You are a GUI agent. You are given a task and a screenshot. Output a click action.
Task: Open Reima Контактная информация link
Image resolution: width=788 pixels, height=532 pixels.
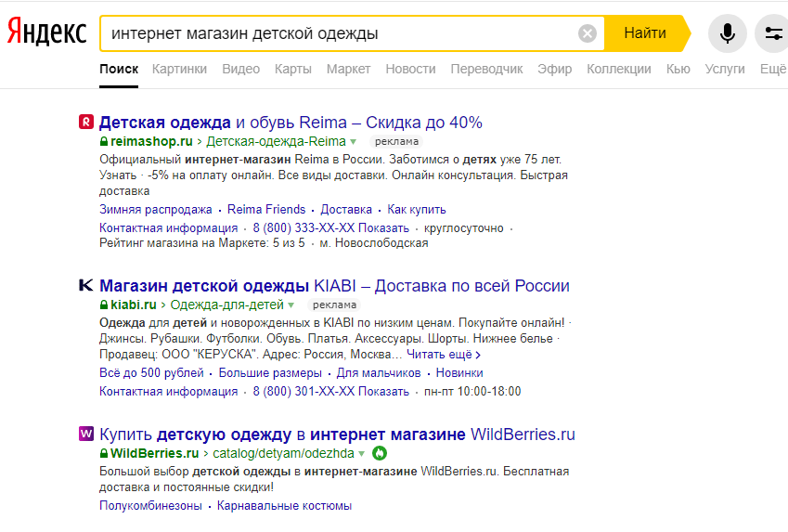click(168, 227)
